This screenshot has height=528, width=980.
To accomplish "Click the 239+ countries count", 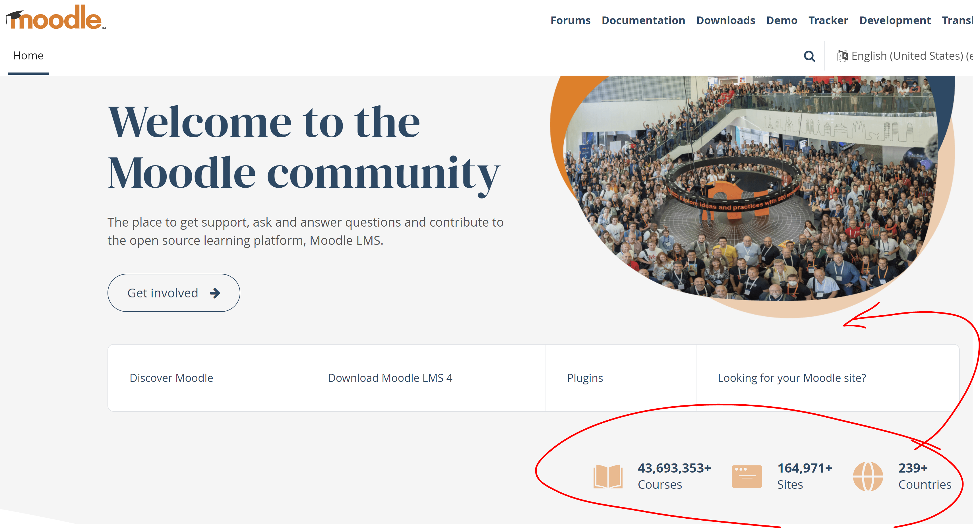I will click(913, 468).
